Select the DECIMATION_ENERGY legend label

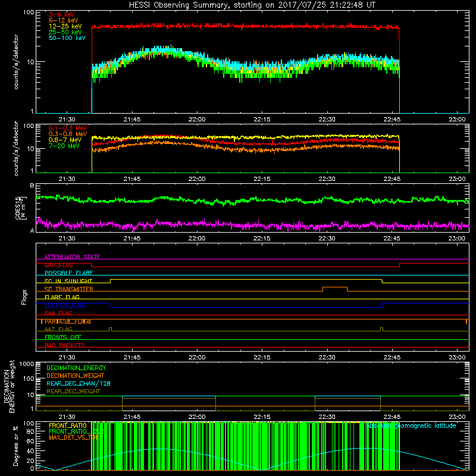(76, 368)
